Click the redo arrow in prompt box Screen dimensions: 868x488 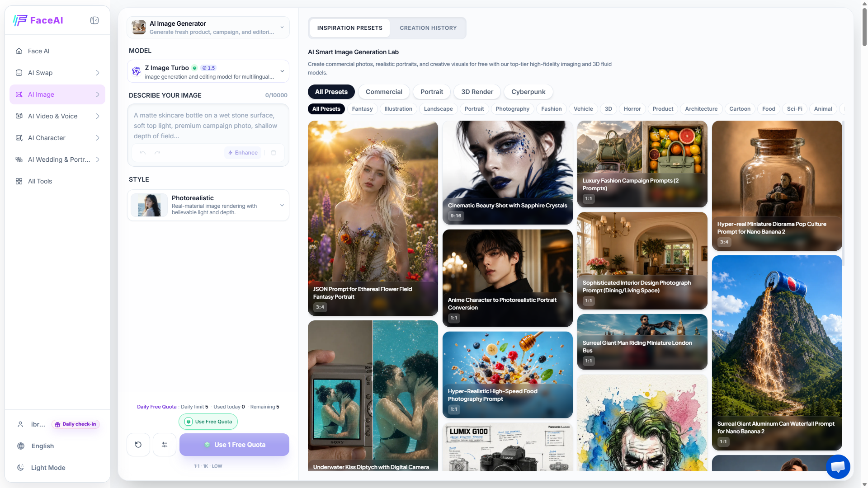coord(157,153)
